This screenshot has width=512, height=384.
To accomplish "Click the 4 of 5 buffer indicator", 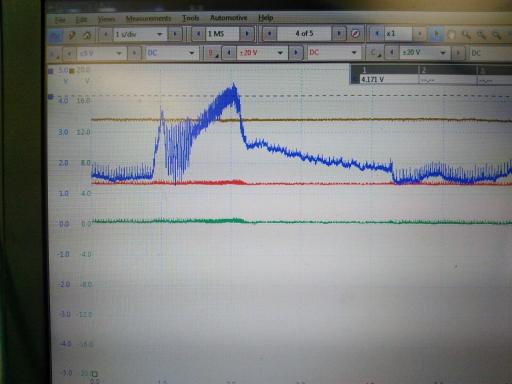I will pyautogui.click(x=304, y=33).
